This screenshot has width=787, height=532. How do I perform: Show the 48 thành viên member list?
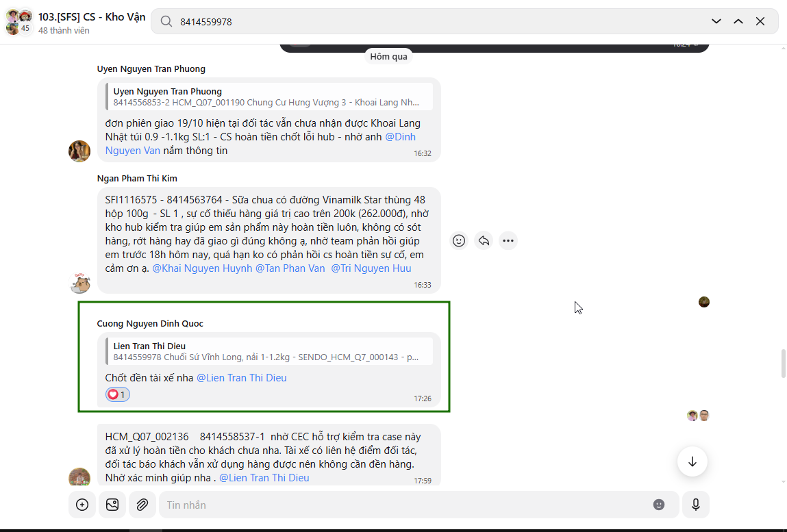click(x=64, y=31)
